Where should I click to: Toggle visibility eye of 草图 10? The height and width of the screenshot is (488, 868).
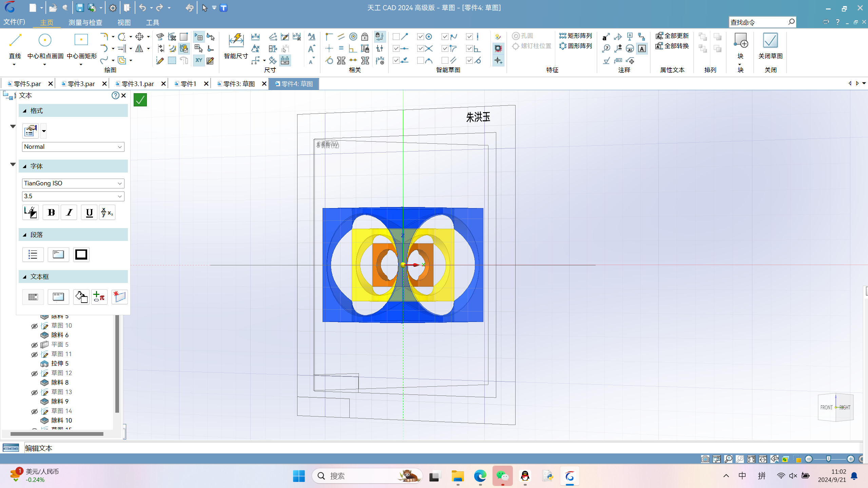coord(34,326)
